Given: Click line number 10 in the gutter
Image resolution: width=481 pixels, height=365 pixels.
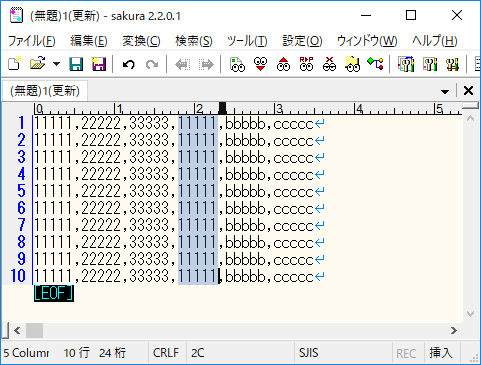Looking at the screenshot, I should pyautogui.click(x=18, y=276).
